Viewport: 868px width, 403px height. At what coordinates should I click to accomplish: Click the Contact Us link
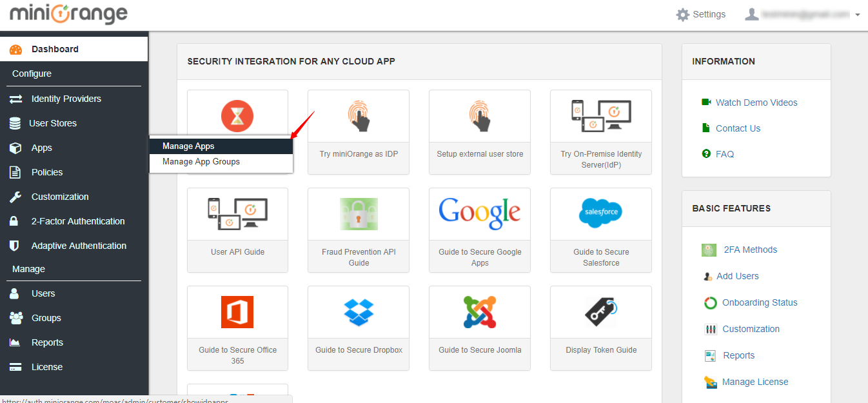point(737,128)
